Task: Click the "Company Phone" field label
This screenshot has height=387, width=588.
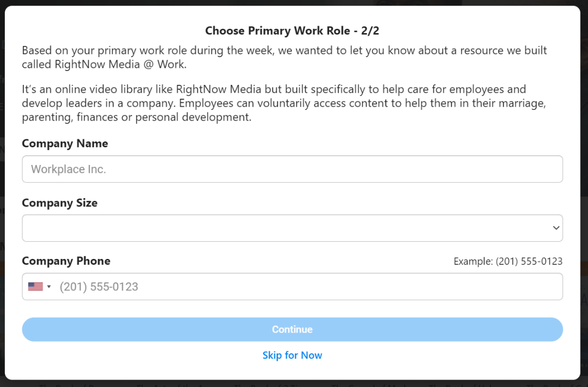Action: click(66, 261)
